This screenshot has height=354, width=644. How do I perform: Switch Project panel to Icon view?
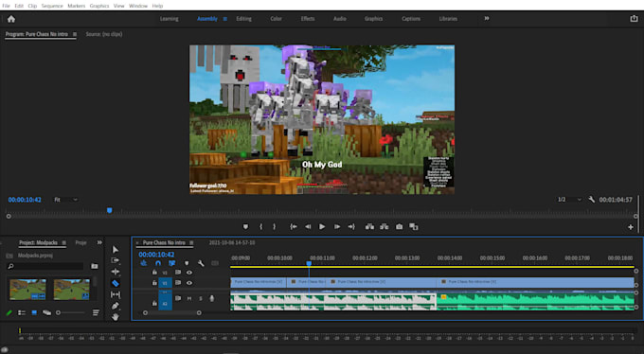34,313
